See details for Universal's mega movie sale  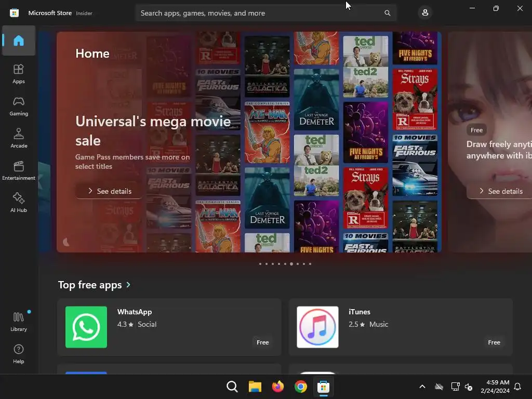tap(109, 191)
